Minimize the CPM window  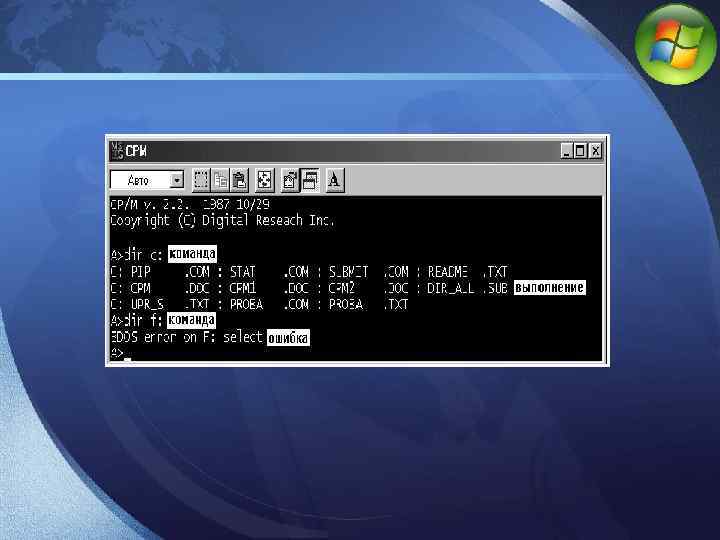point(566,151)
